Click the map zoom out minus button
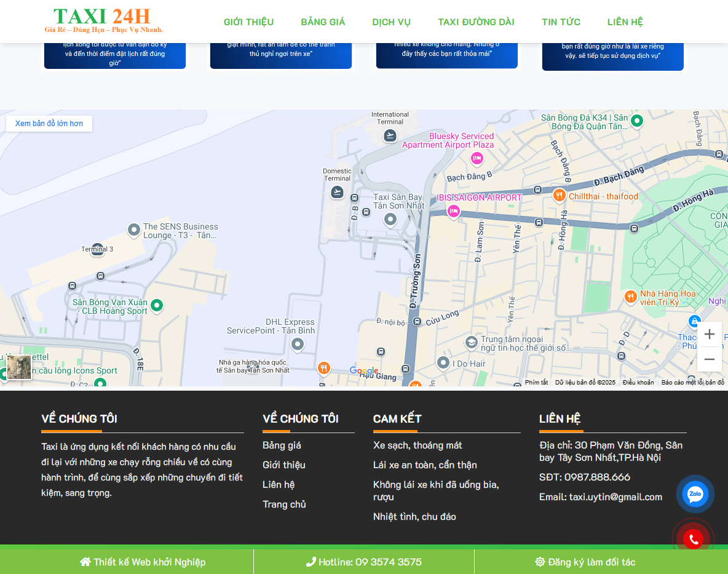 (710, 359)
